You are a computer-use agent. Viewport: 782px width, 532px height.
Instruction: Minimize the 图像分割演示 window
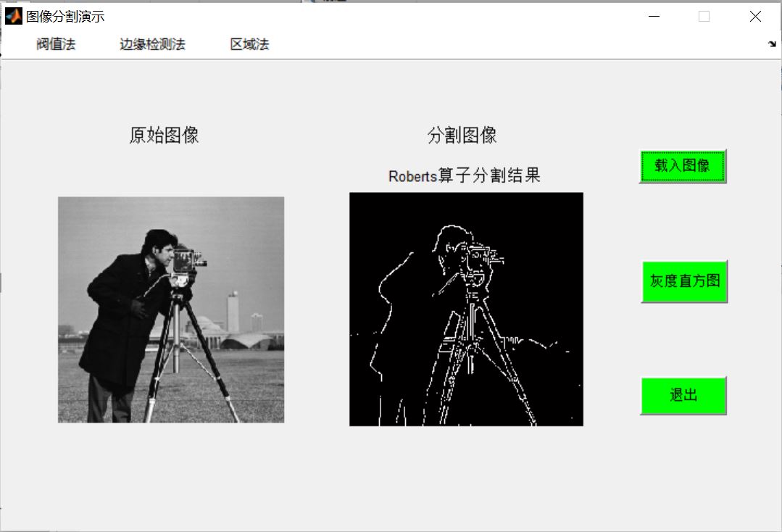(x=654, y=17)
